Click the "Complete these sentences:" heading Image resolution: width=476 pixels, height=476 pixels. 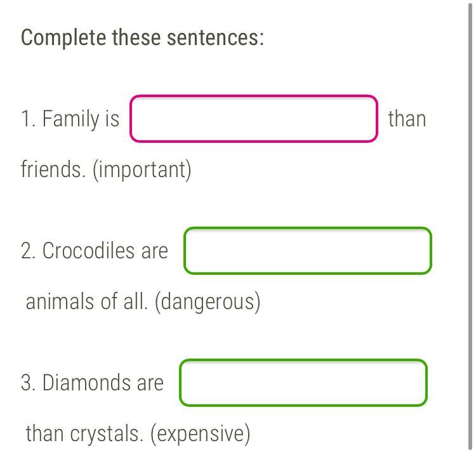point(142,38)
